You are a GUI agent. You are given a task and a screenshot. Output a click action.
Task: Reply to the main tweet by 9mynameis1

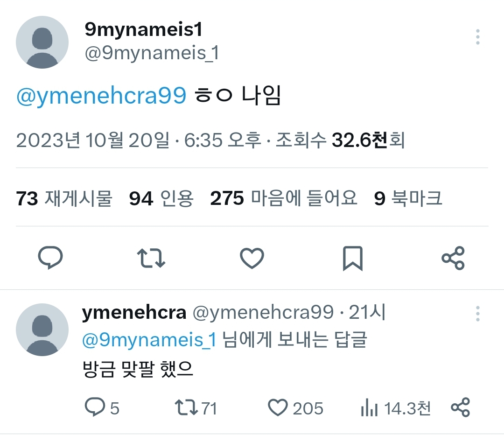(50, 258)
